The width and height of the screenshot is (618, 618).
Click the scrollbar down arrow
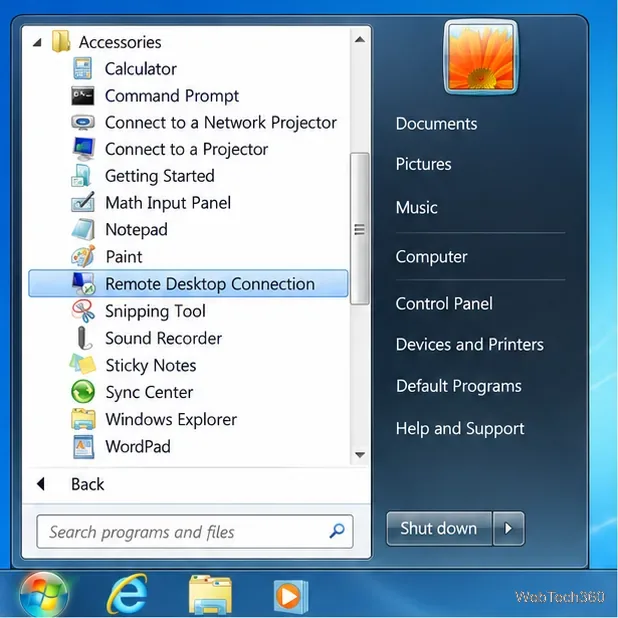pyautogui.click(x=359, y=455)
